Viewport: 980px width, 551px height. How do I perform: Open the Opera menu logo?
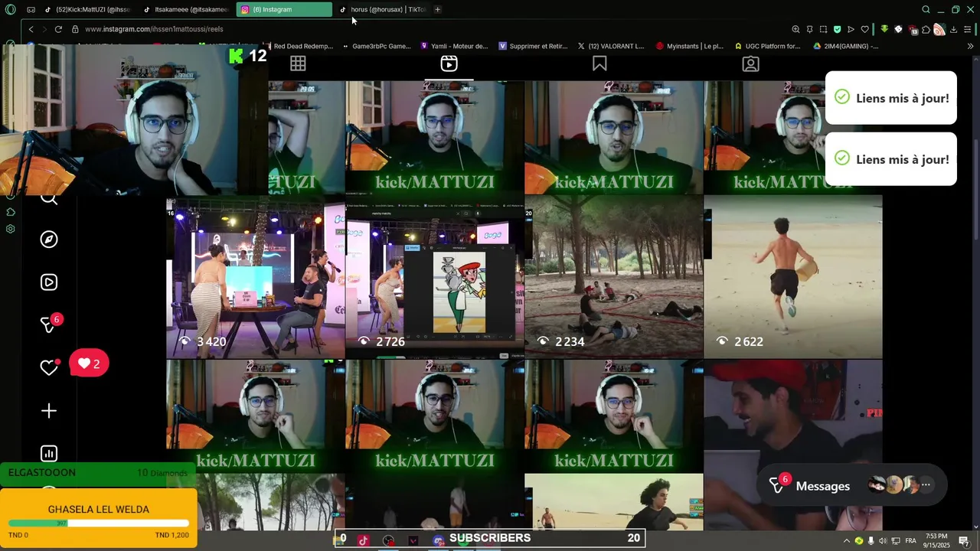click(x=10, y=9)
